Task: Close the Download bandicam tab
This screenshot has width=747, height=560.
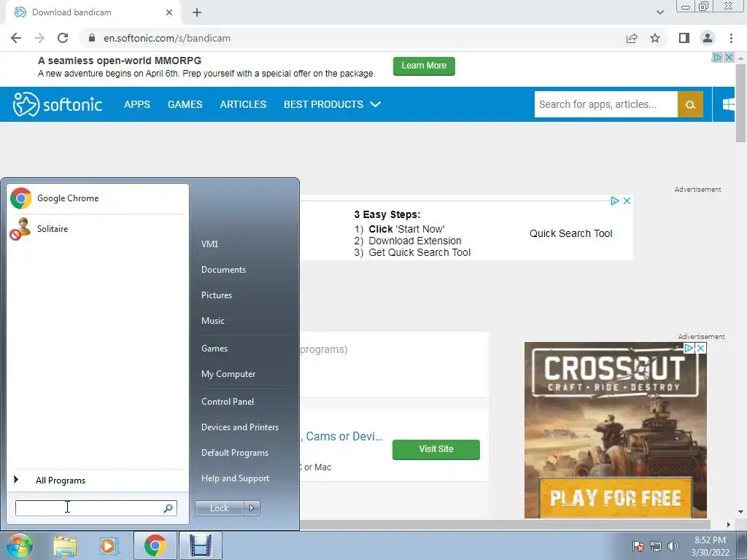Action: [x=169, y=12]
